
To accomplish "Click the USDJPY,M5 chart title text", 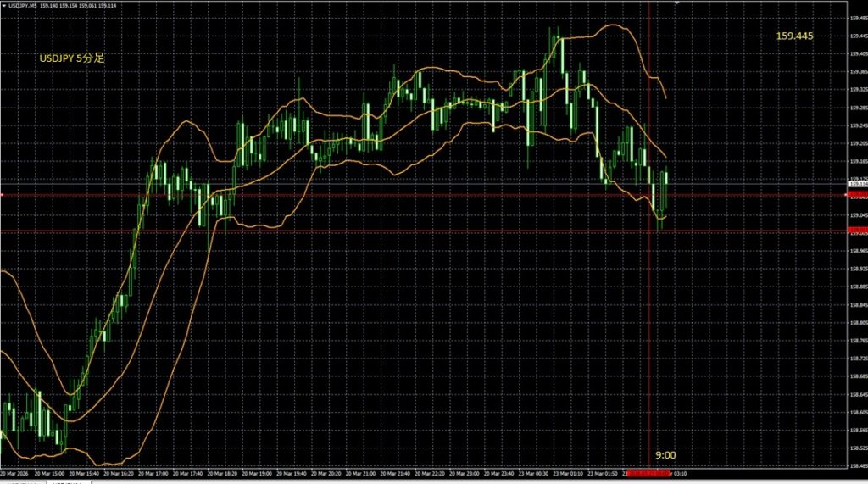I will 22,6.
